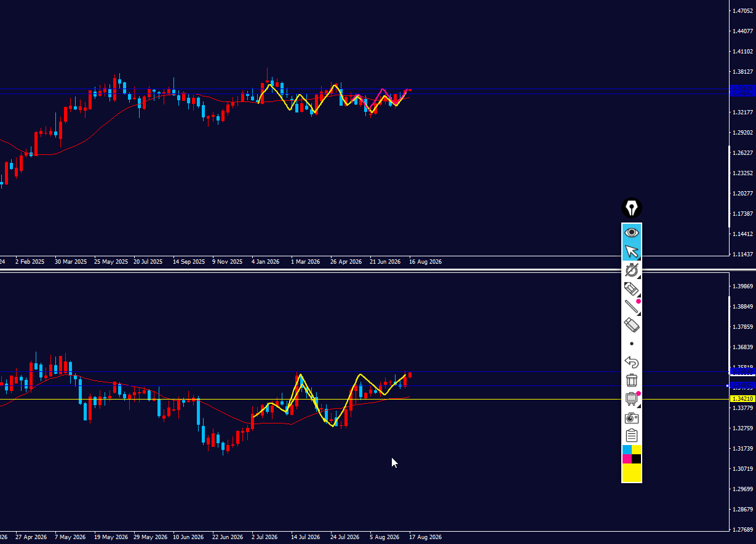Click the 1.39869 price on lower chart axis
This screenshot has height=544, width=756.
(x=743, y=286)
